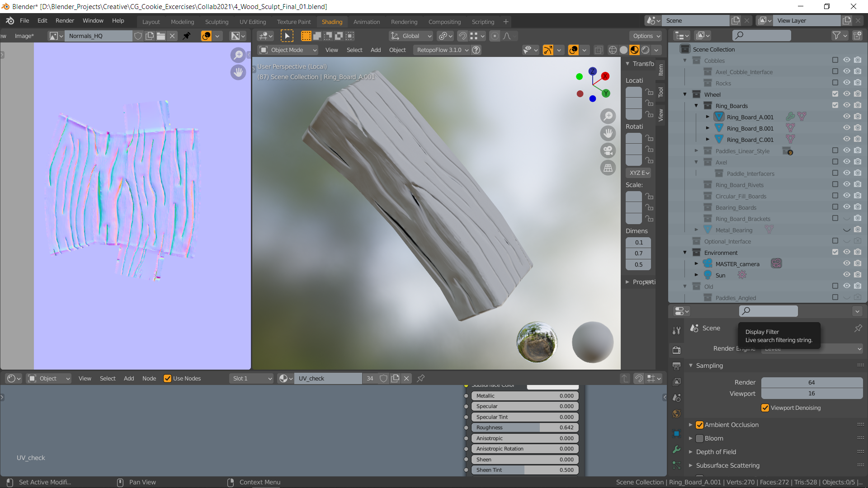
Task: Open the Render menu
Action: tap(65, 21)
